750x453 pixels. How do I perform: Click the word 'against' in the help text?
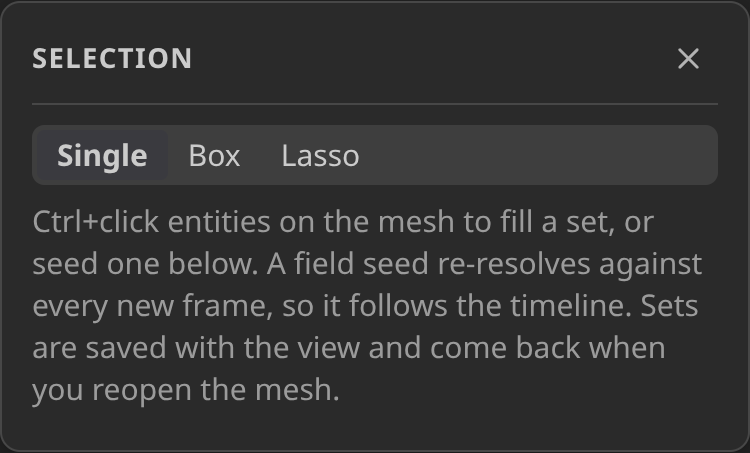651,264
